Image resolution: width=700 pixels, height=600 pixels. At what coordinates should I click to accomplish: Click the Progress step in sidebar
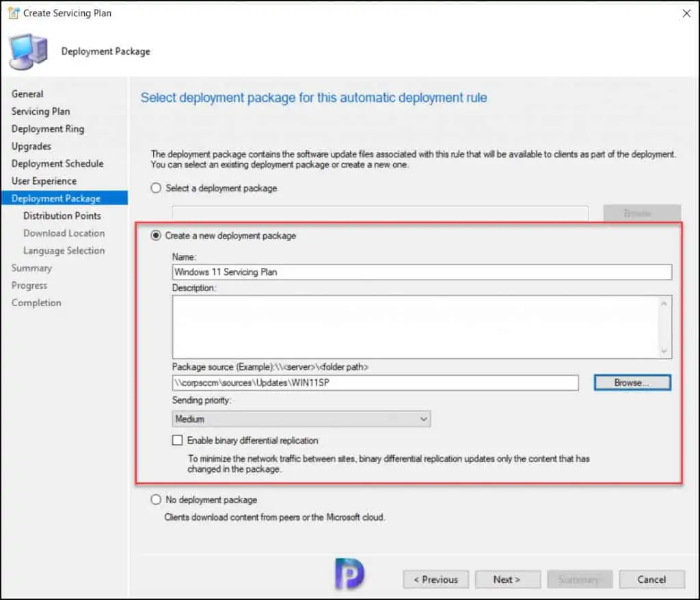(x=29, y=285)
